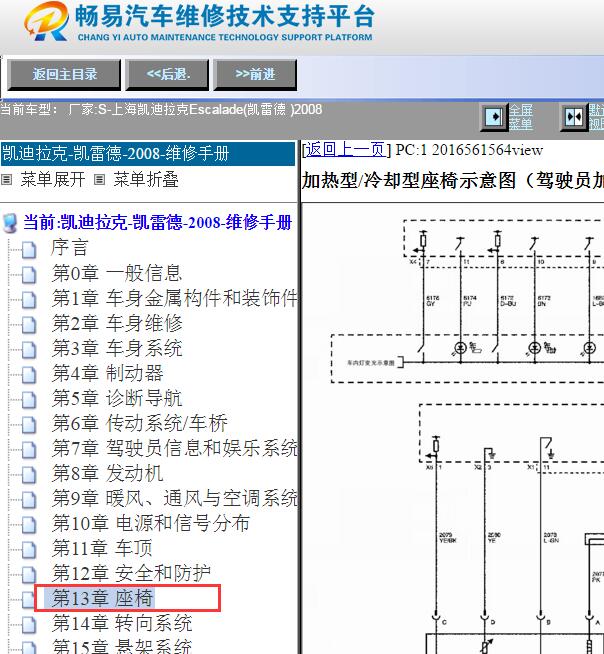This screenshot has height=654, width=604.
Task: Click the page icon beside 第3章 车身系统
Action: click(x=29, y=350)
